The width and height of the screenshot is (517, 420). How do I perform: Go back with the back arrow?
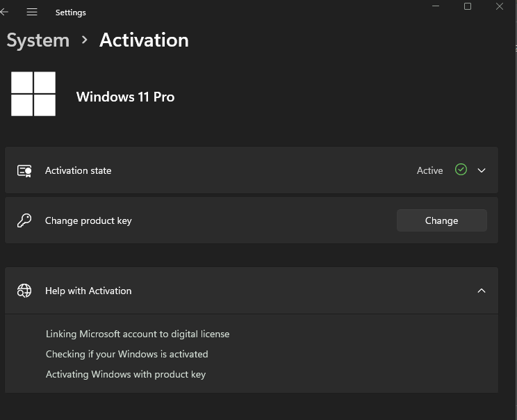point(4,13)
